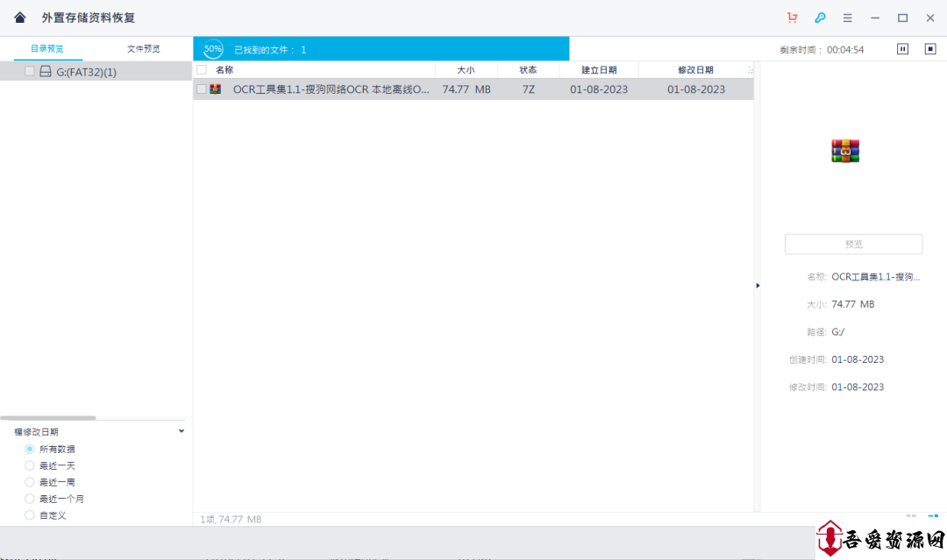Click the 7Z status cell
Screen dimensions: 947x560
point(529,89)
